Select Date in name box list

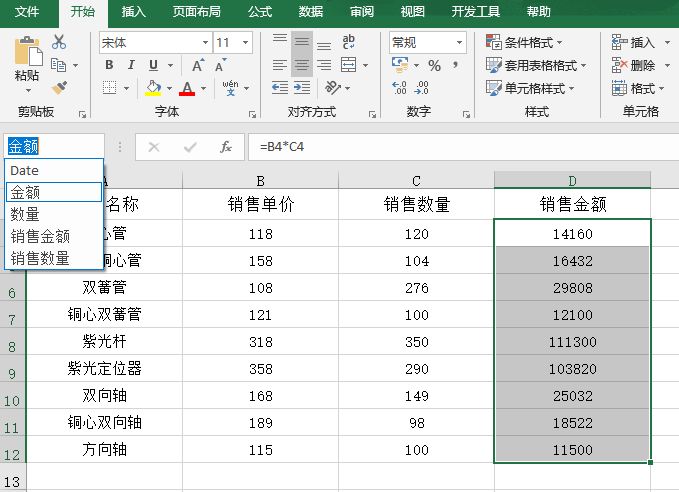(x=25, y=170)
